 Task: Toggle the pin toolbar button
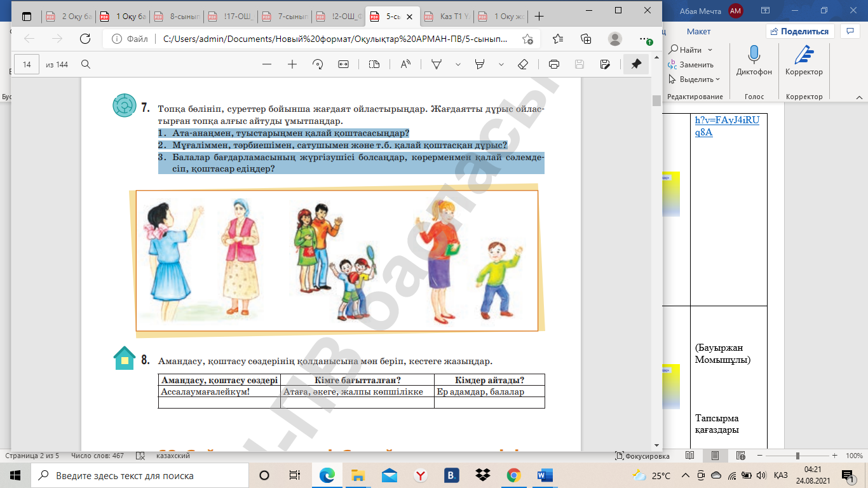pos(636,64)
